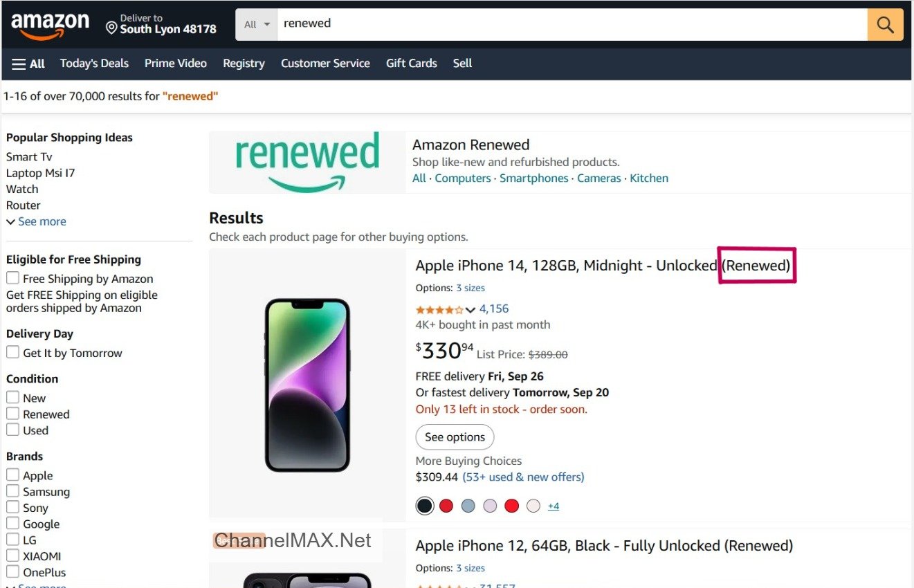Select the red color swatch
The height and width of the screenshot is (588, 914).
coord(446,506)
